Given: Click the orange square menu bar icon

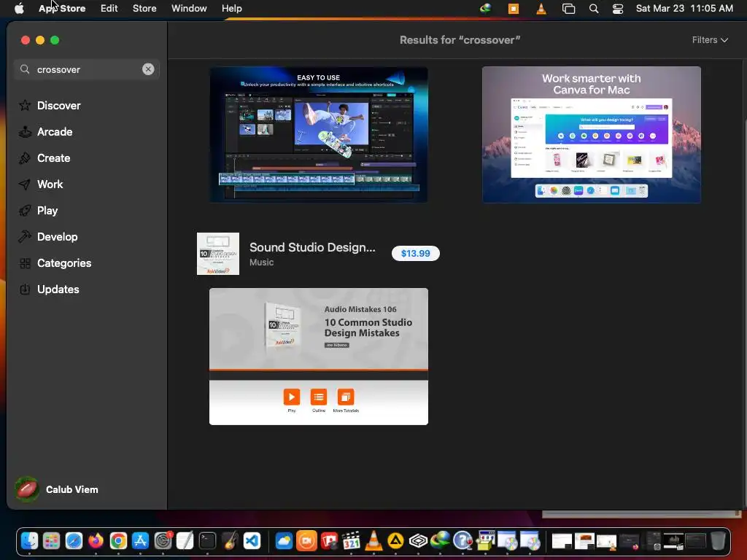Looking at the screenshot, I should [x=514, y=9].
